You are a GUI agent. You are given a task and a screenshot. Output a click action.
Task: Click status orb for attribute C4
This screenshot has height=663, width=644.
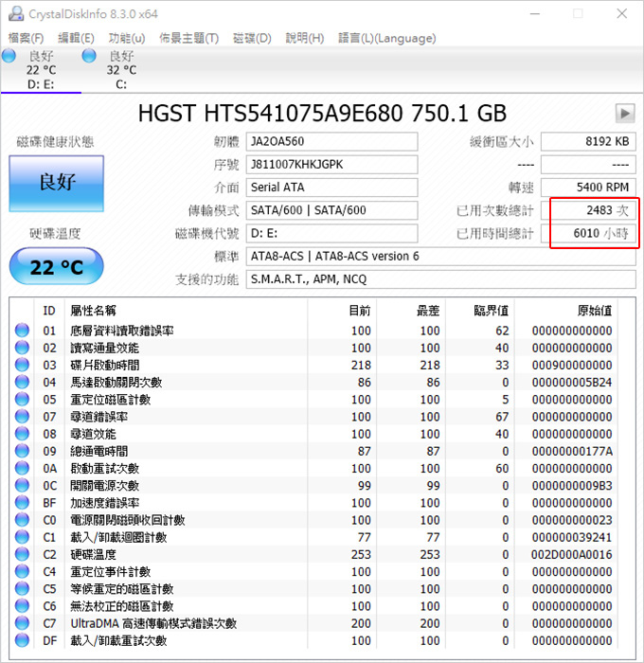click(22, 572)
